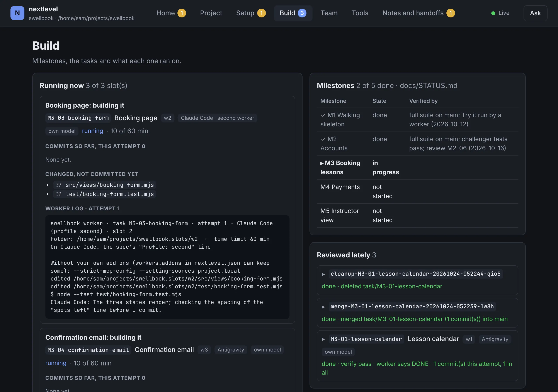Click running status of Booking page
This screenshot has height=392, width=558.
click(93, 131)
